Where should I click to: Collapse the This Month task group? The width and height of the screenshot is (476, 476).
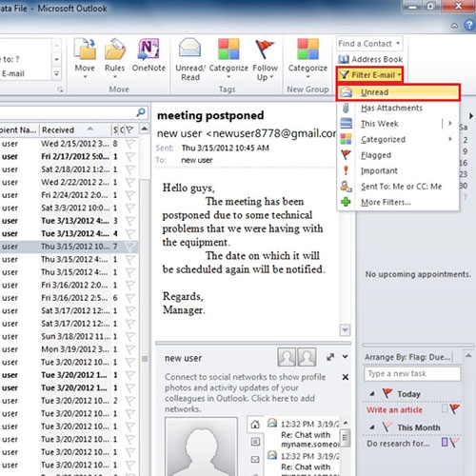coord(372,427)
